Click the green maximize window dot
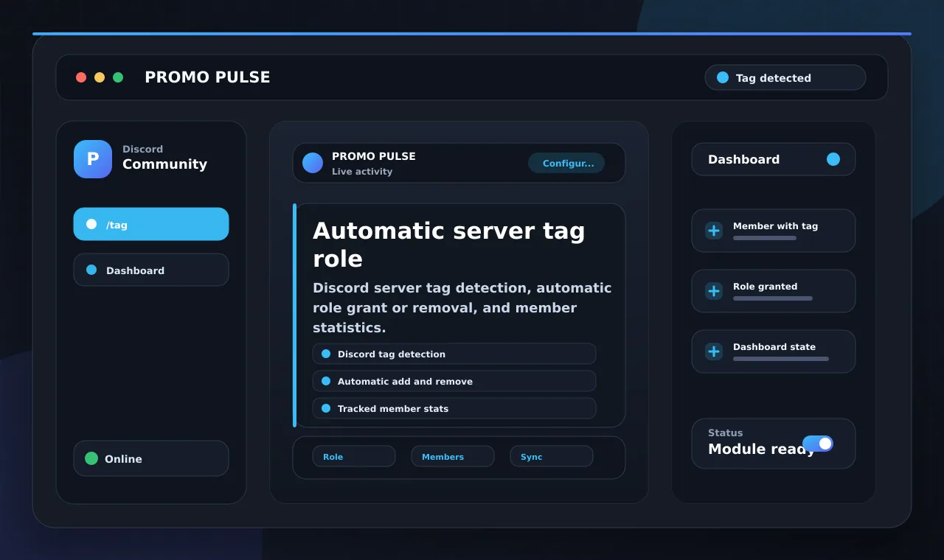944x560 pixels. tap(118, 77)
